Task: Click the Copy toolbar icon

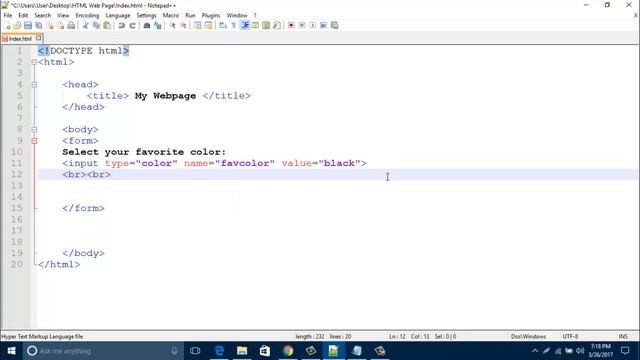Action: point(96,25)
